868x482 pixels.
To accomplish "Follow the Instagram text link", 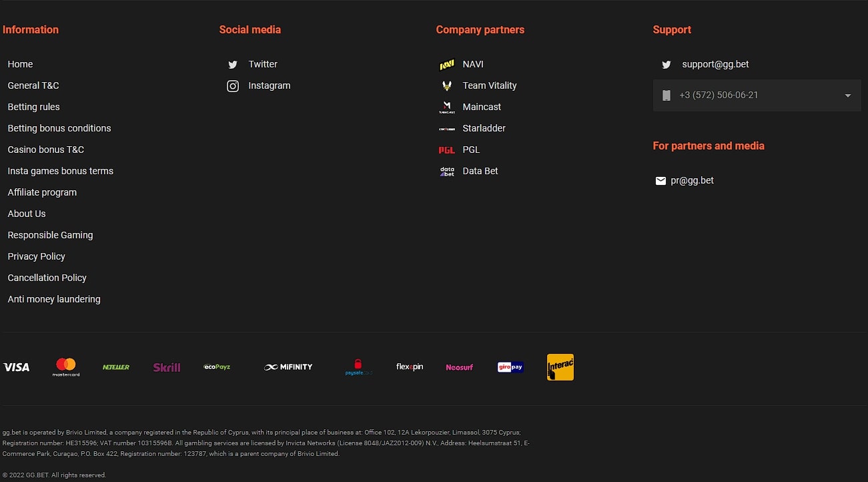I will (270, 86).
